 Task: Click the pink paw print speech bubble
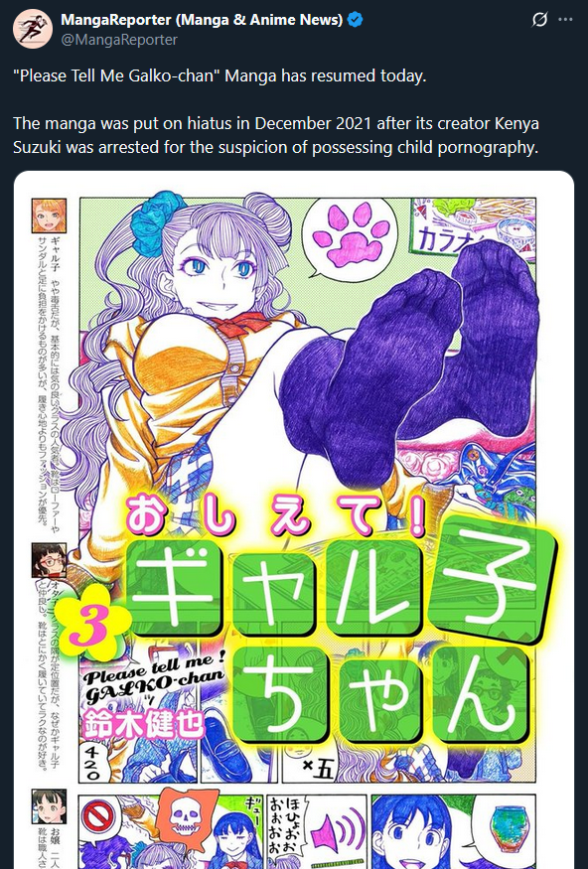click(x=352, y=234)
